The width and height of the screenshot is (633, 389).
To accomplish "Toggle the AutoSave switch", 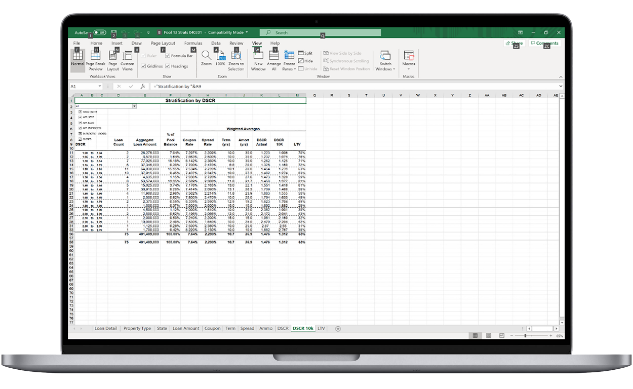I will click(100, 32).
